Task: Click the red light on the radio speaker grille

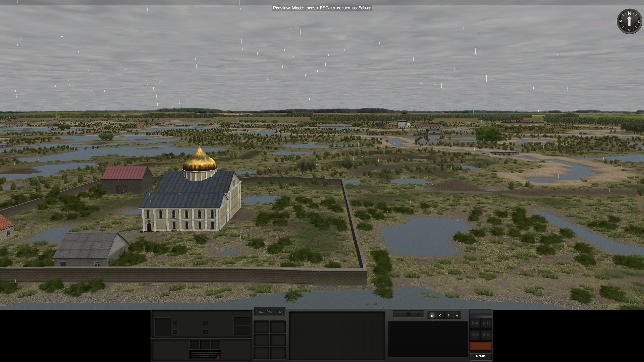Action: [218, 356]
